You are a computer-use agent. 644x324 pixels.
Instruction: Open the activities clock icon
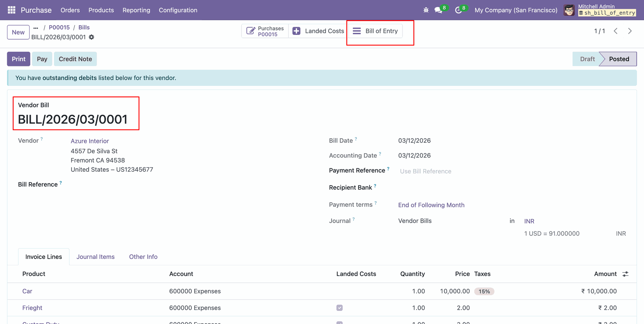[x=458, y=10]
